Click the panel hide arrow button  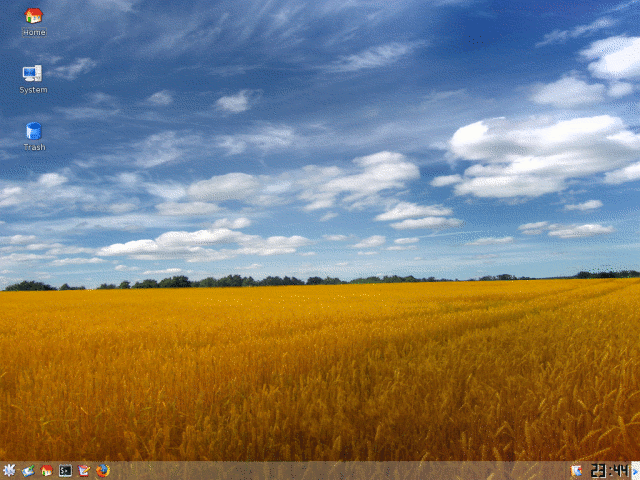636,471
